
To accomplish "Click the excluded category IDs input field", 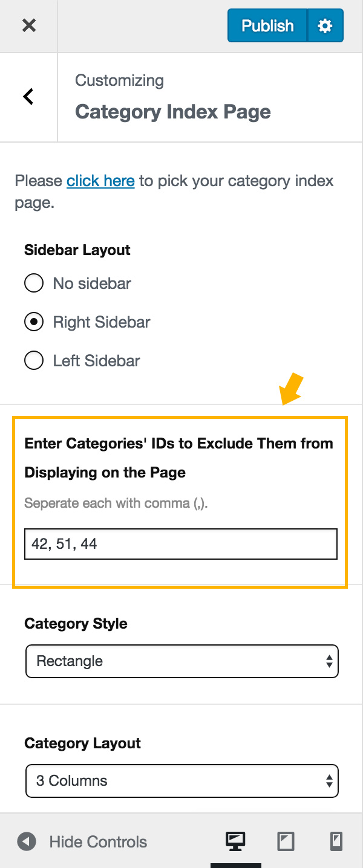I will tap(180, 544).
